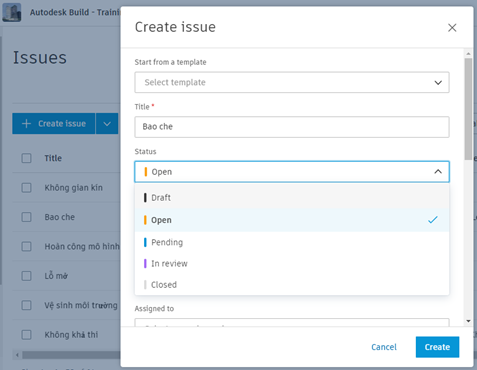Click the checkmark icon beside Open option
This screenshot has width=477, height=370.
click(433, 220)
